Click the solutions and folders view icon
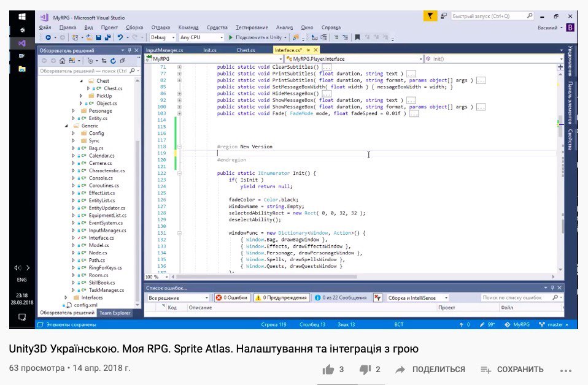This screenshot has width=588, height=385. 72,61
